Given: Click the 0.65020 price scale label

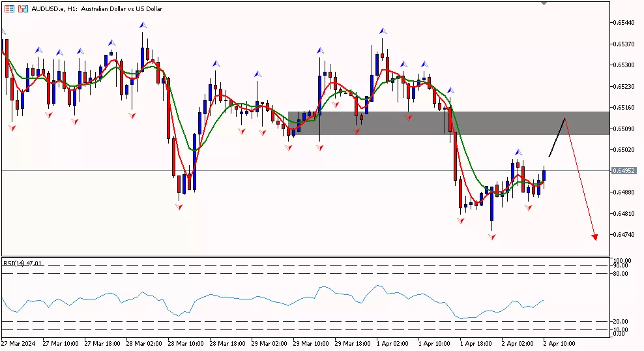Looking at the screenshot, I should tap(623, 150).
